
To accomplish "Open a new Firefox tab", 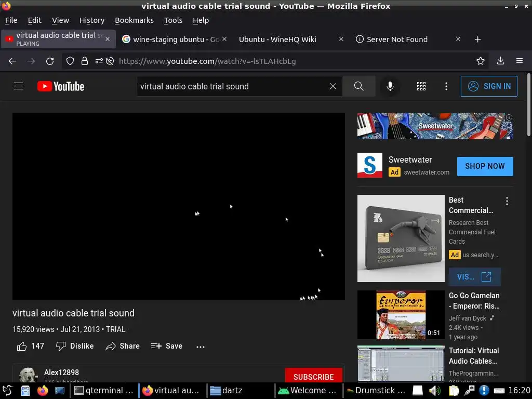I will point(478,39).
